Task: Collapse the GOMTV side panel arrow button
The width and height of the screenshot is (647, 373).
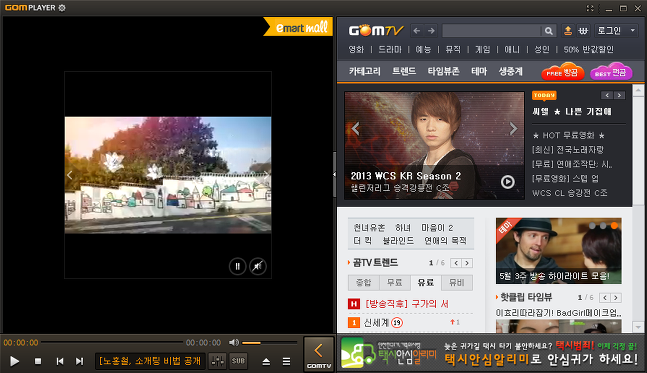Action: (x=319, y=354)
